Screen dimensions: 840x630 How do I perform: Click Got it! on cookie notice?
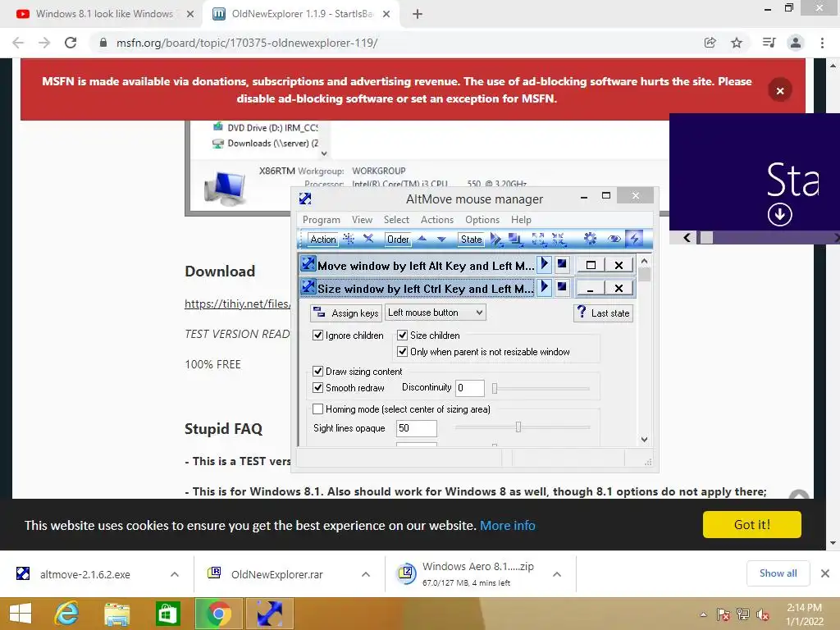coord(751,524)
